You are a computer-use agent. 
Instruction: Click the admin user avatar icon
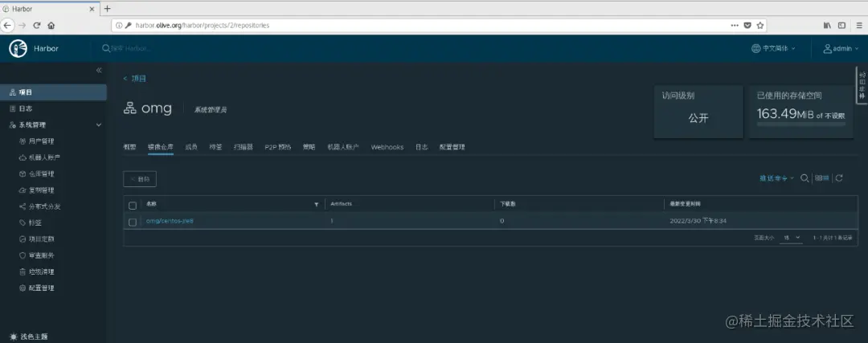(x=828, y=49)
